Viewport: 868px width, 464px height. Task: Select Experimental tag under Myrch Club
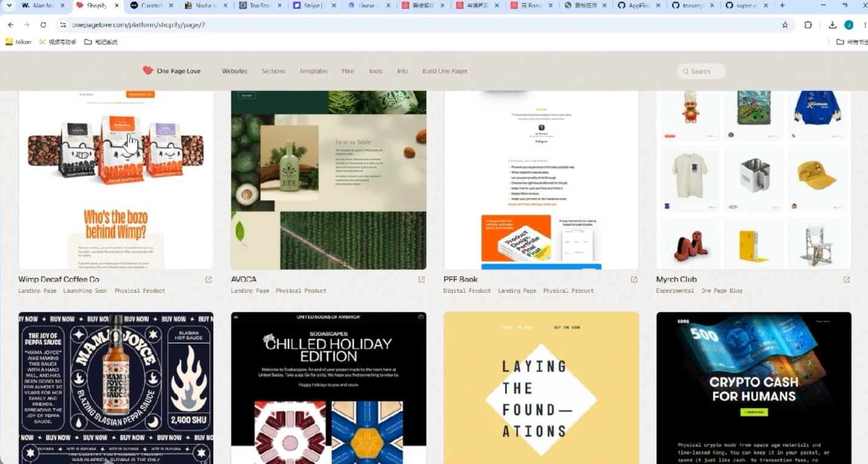point(675,291)
